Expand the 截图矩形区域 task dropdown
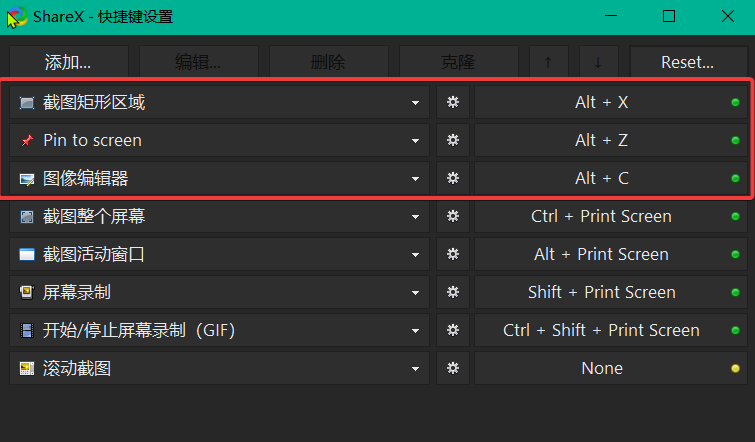The width and height of the screenshot is (755, 442). click(415, 103)
